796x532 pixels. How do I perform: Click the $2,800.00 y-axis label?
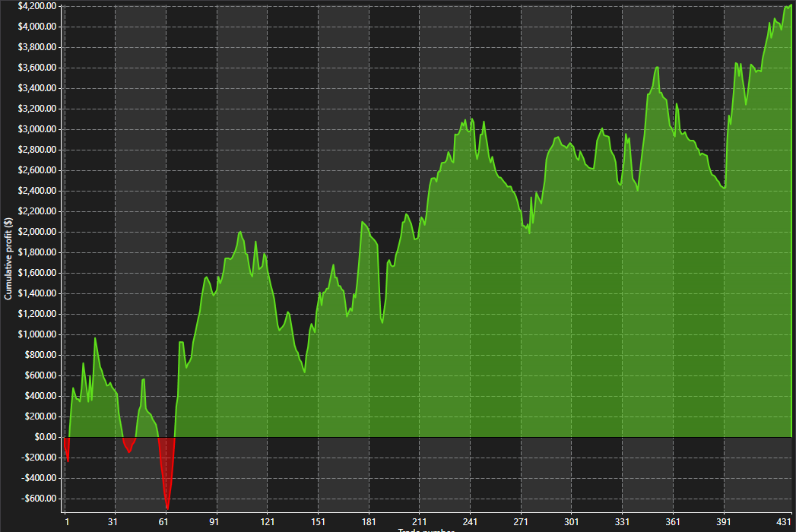37,150
